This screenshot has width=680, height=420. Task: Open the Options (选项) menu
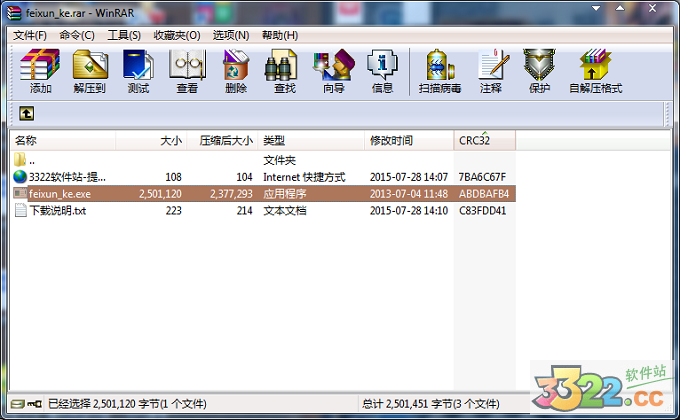coord(231,35)
